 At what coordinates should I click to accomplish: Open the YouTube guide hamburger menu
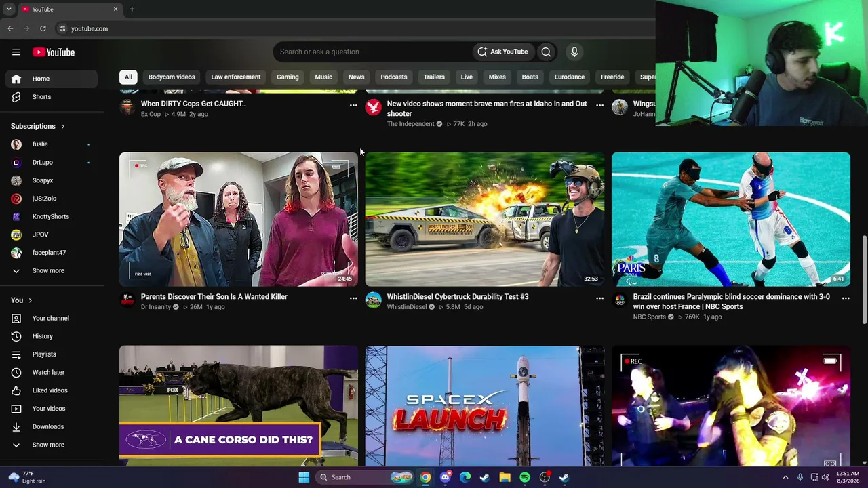pos(16,52)
